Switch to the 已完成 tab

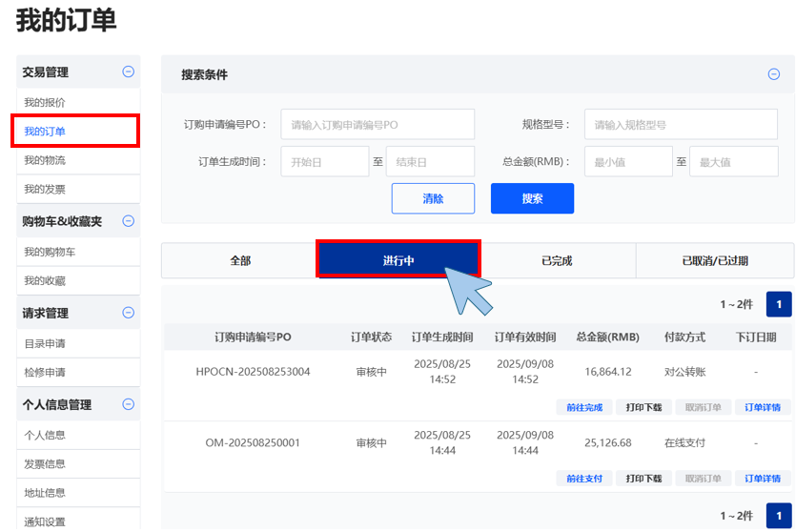coord(556,260)
